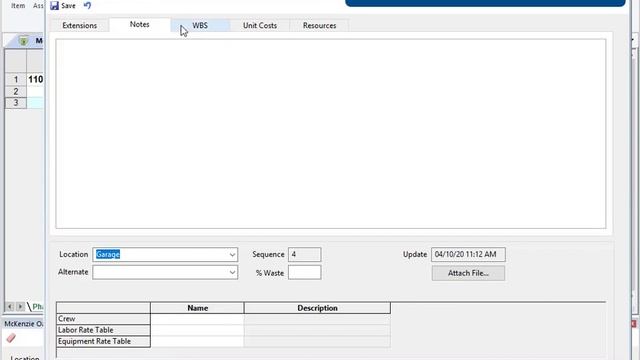This screenshot has width=640, height=360.
Task: Click the McKenzie panel title in the background
Action: click(24, 324)
